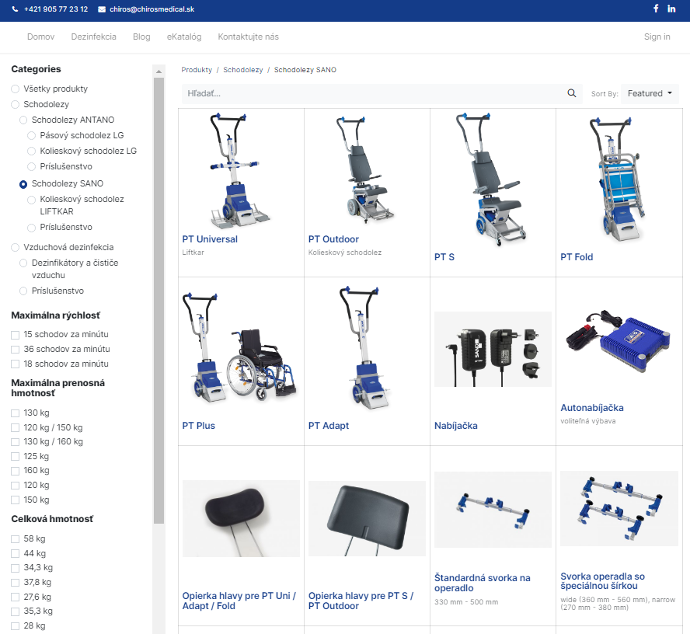The width and height of the screenshot is (690, 634).
Task: Click the Sign in link
Action: (657, 37)
